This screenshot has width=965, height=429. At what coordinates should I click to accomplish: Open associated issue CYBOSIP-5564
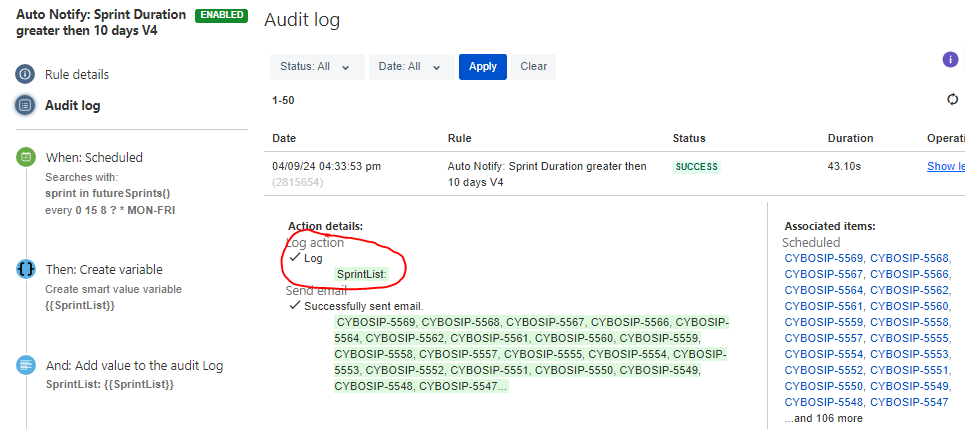824,290
